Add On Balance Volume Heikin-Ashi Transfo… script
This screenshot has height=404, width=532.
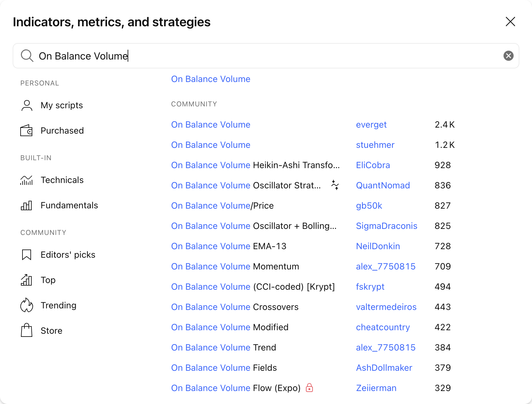point(256,165)
